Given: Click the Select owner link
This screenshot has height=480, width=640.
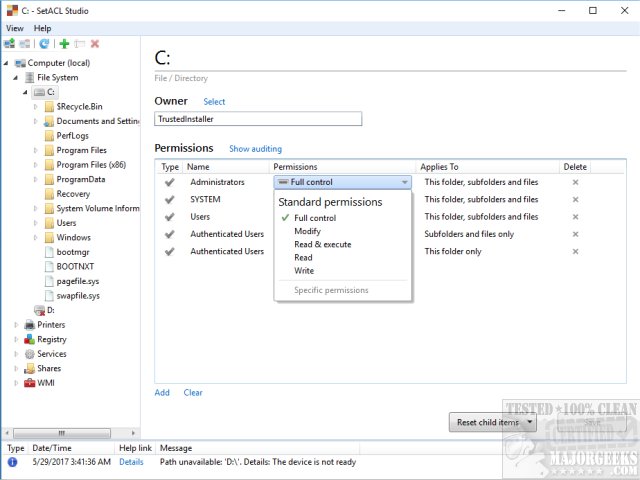Looking at the screenshot, I should click(x=214, y=102).
